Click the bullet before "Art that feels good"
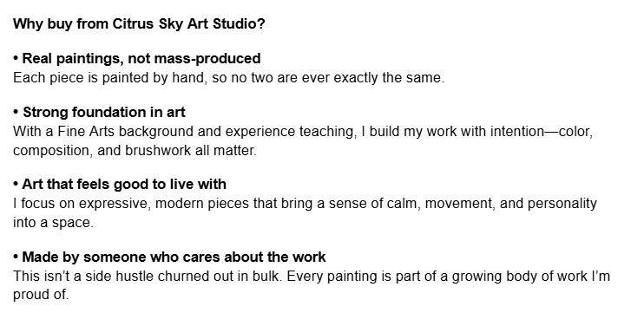The width and height of the screenshot is (644, 326). click(16, 184)
